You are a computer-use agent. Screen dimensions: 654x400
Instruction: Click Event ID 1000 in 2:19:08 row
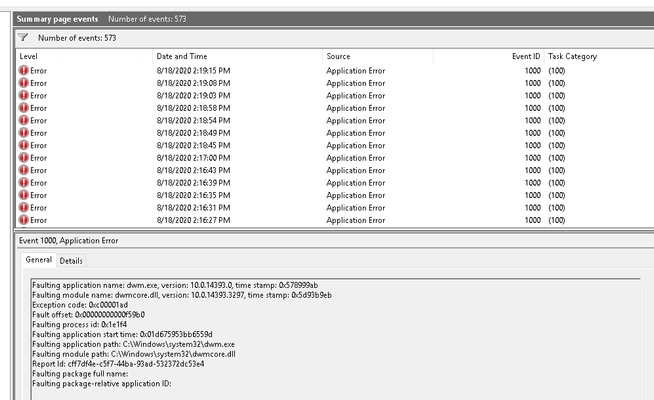pyautogui.click(x=533, y=83)
